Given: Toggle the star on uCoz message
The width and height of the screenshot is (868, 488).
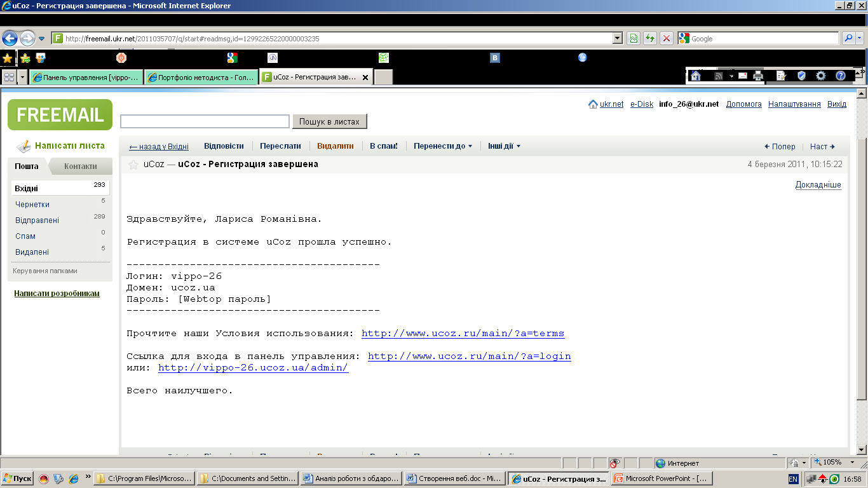Looking at the screenshot, I should [133, 165].
